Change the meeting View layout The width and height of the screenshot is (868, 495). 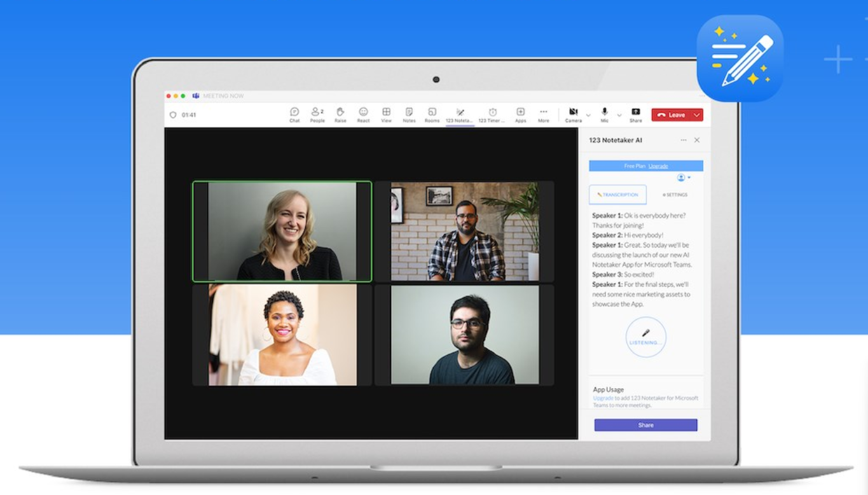click(386, 115)
